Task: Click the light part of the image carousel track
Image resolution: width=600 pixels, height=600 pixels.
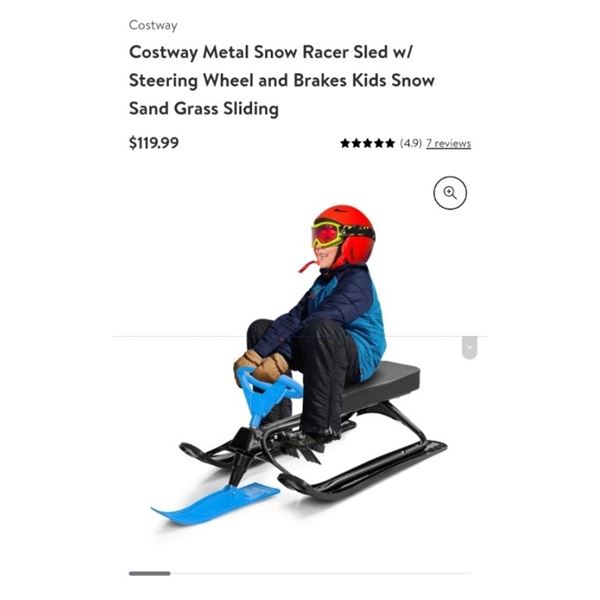Action: 321,573
